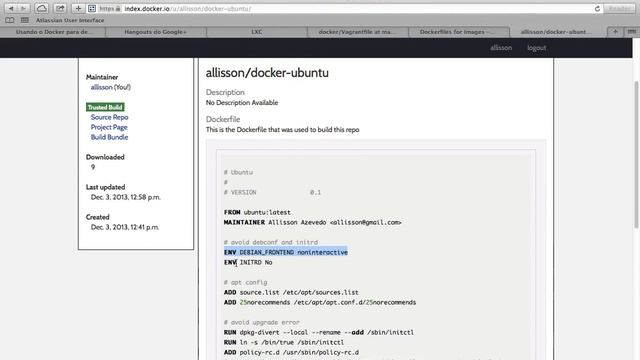Click the MAINTAINER Allisson Azevedo line
Viewport: 640px width, 360px height.
coord(313,222)
